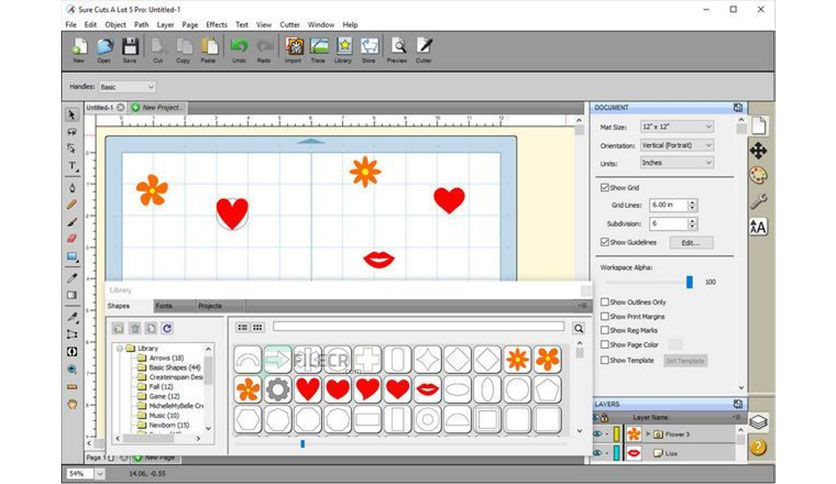Click the Cutter toolbar icon

click(x=424, y=49)
